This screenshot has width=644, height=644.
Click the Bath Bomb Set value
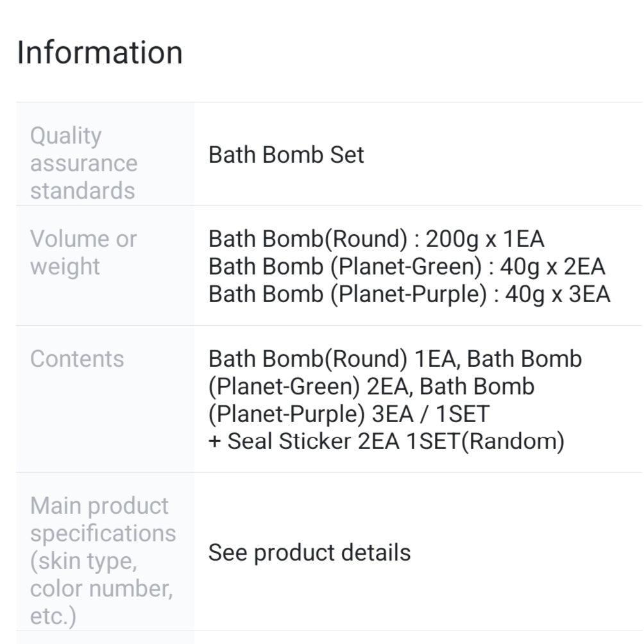286,155
